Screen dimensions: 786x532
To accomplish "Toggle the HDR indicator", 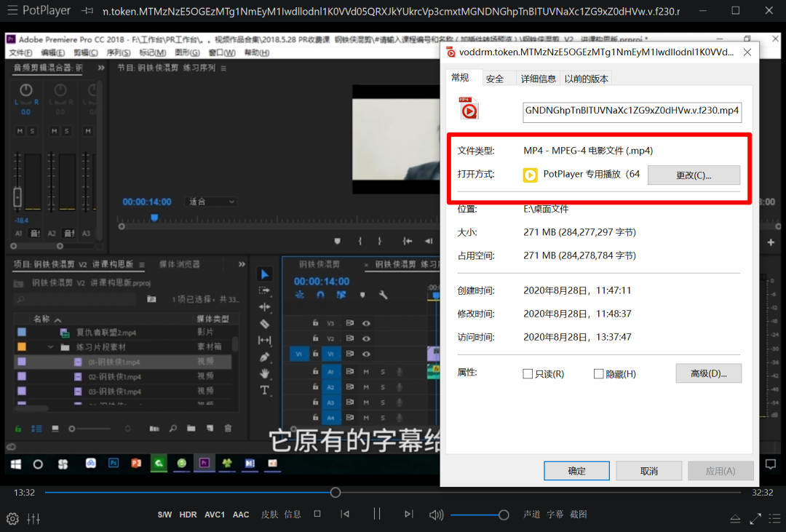I will (188, 515).
